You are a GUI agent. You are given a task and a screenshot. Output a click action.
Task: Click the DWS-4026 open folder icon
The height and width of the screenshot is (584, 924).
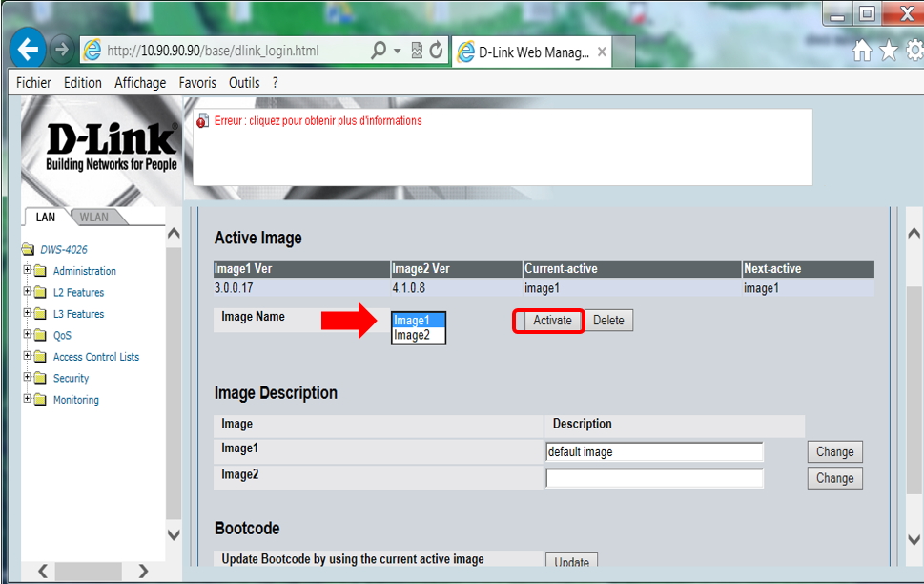[x=28, y=249]
